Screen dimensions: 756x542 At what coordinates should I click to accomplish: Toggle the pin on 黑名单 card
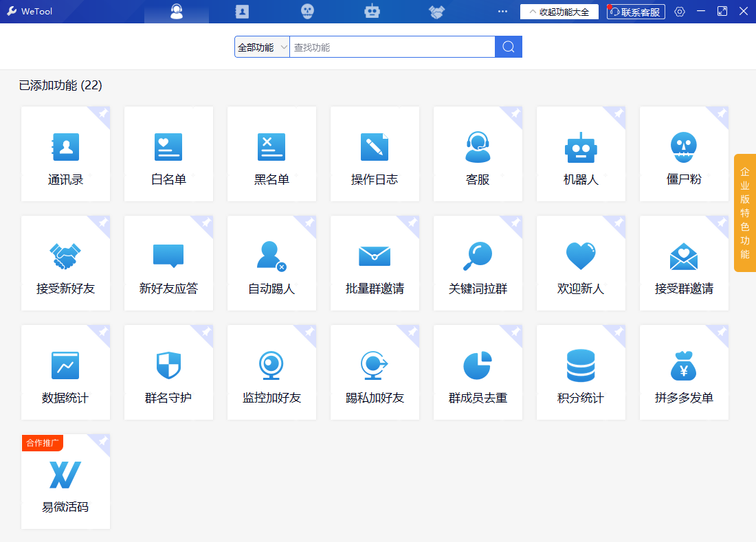click(308, 115)
